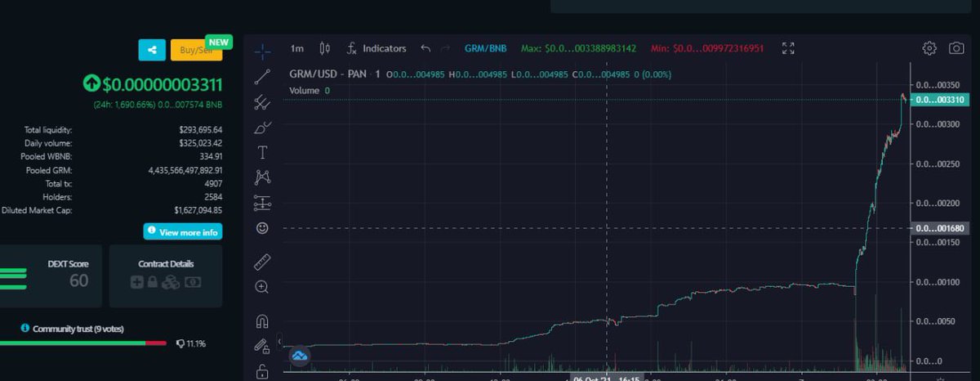Select the text annotation tool

262,152
